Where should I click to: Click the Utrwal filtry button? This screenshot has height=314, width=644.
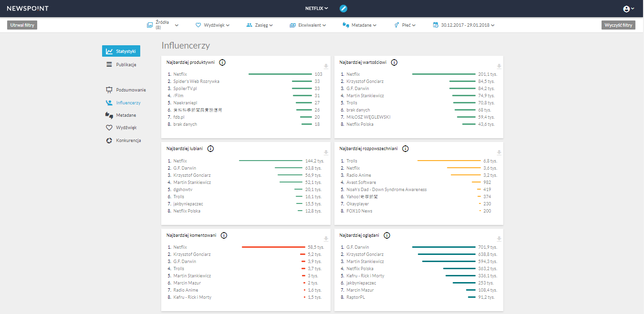(22, 25)
